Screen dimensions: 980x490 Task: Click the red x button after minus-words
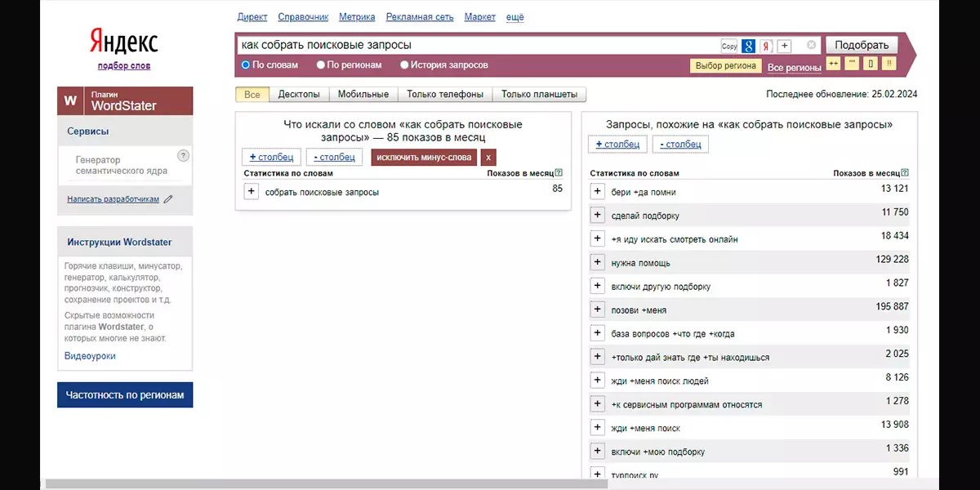coord(488,158)
